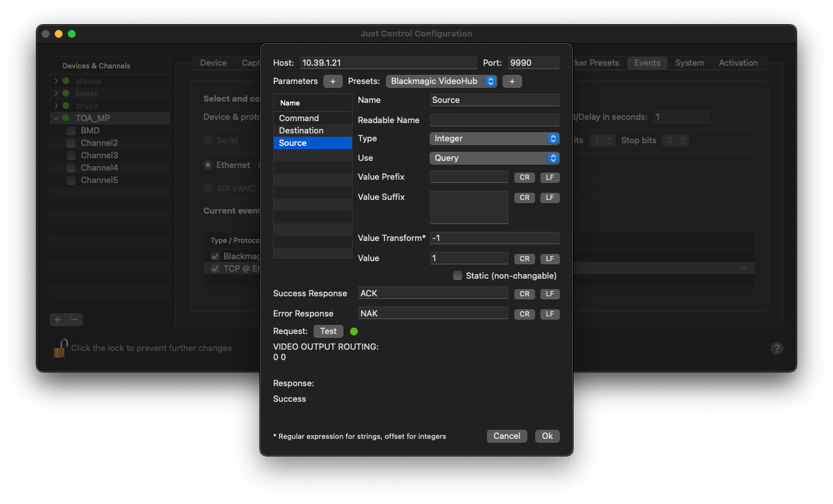Screen dimensions: 833x504
Task: Toggle the Channel3 checkbox
Action: 71,156
